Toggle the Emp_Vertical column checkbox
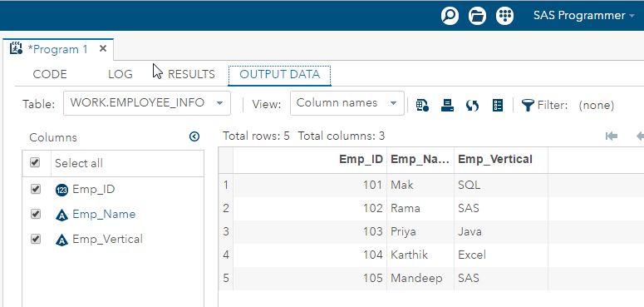This screenshot has width=644, height=307. point(36,239)
